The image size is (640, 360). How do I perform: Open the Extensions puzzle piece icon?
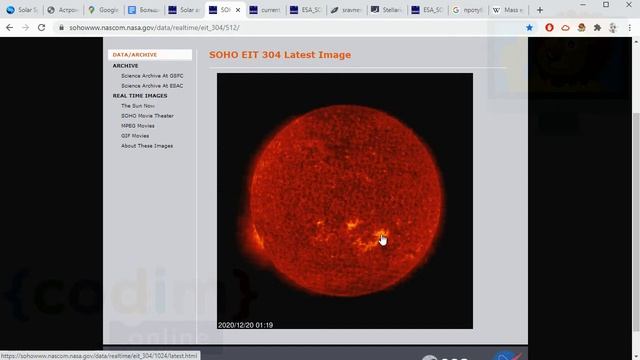click(x=597, y=27)
